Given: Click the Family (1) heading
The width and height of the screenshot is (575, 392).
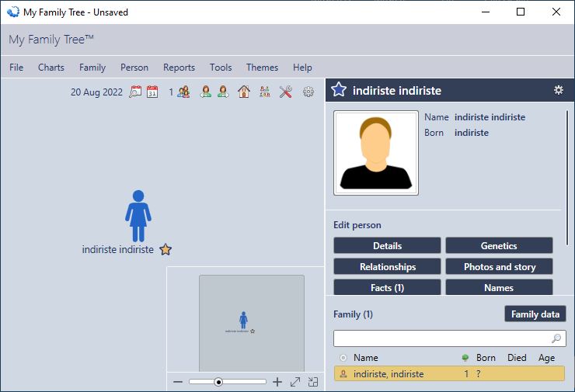Looking at the screenshot, I should [x=353, y=314].
